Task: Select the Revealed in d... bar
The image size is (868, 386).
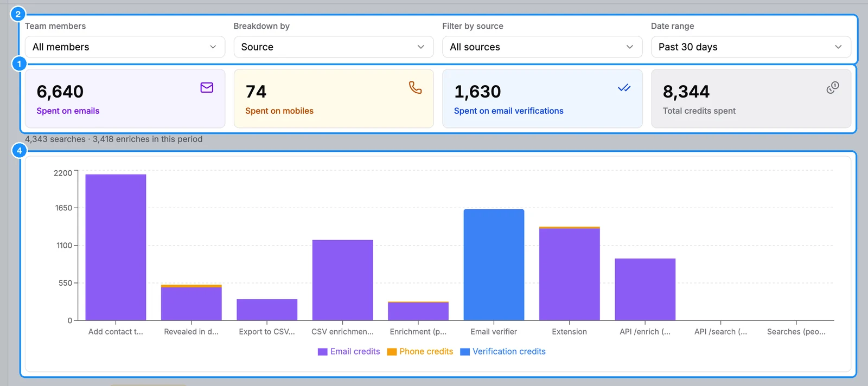Action: coord(192,303)
